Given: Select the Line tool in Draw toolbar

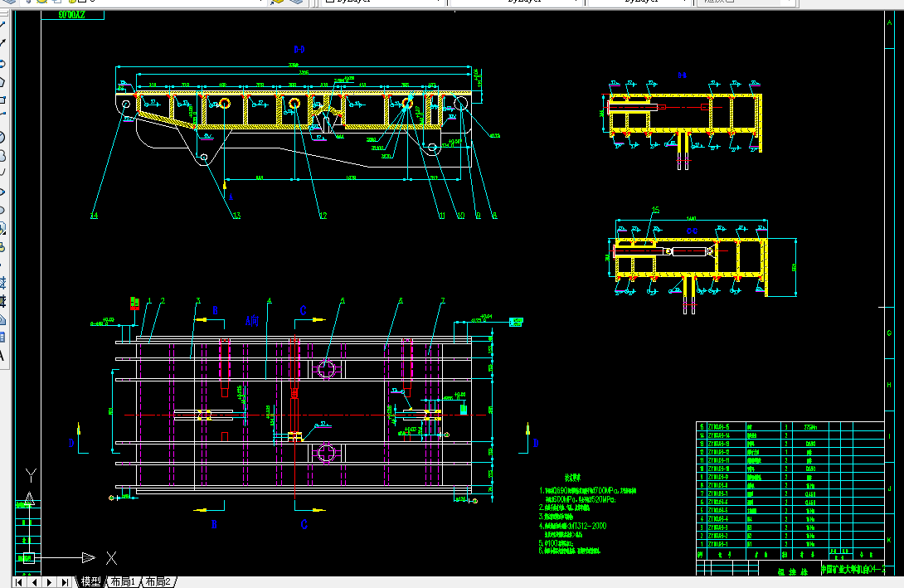Looking at the screenshot, I should coord(2,24).
